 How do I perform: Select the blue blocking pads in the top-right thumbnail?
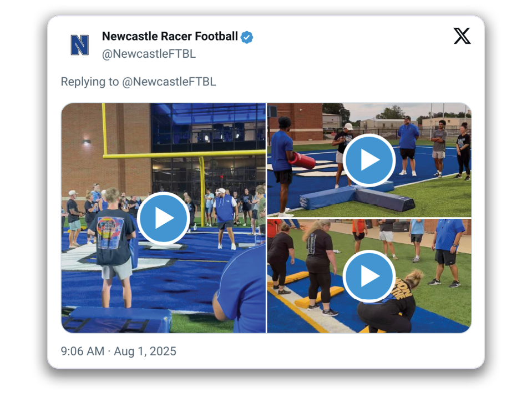point(356,197)
